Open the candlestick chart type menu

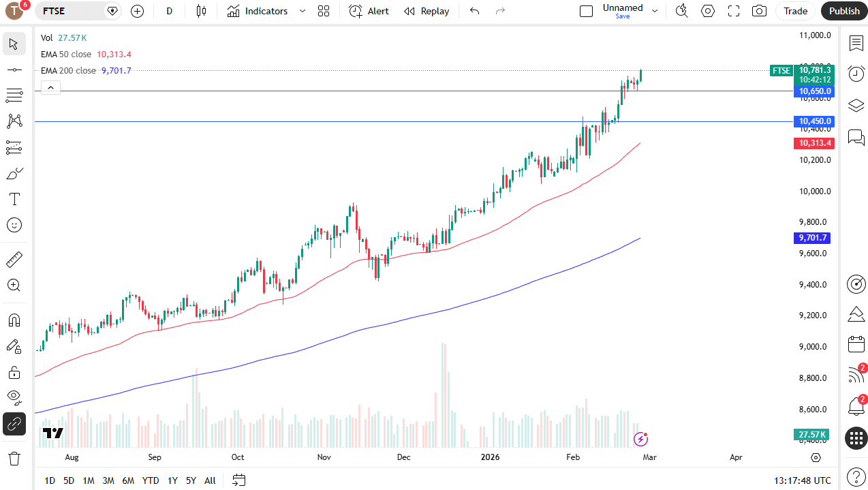[201, 11]
